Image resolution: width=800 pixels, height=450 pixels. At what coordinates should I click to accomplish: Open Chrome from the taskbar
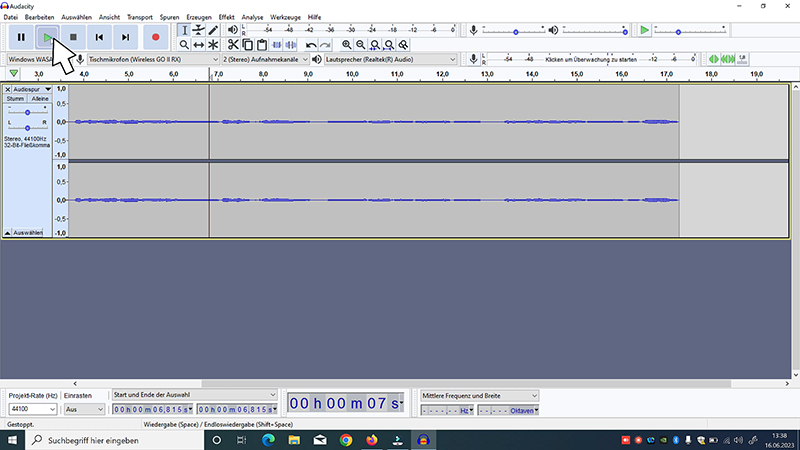(346, 440)
